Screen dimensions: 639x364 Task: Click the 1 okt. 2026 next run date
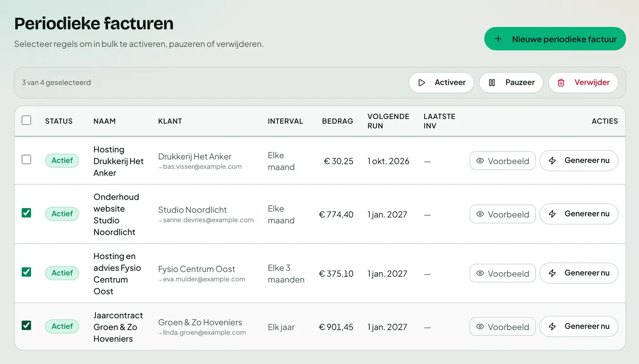tap(388, 161)
